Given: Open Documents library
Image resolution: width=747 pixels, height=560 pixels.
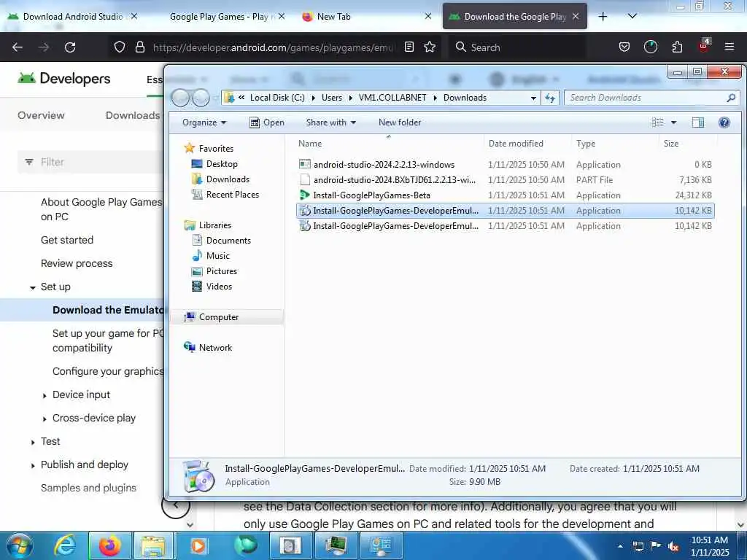Looking at the screenshot, I should pos(228,241).
